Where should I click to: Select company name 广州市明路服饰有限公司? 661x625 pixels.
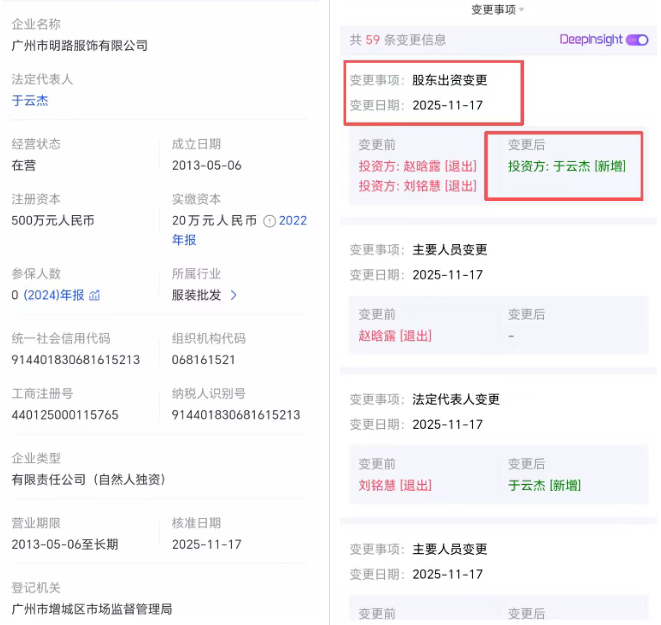point(80,46)
